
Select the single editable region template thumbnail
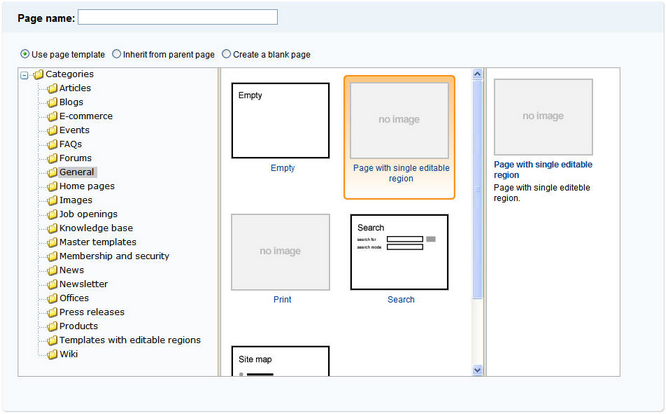[x=399, y=121]
